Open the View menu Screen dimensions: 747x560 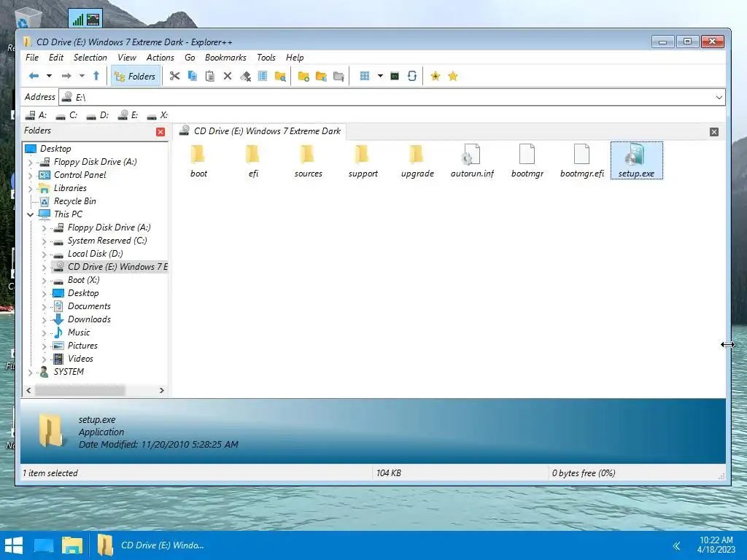coord(127,57)
